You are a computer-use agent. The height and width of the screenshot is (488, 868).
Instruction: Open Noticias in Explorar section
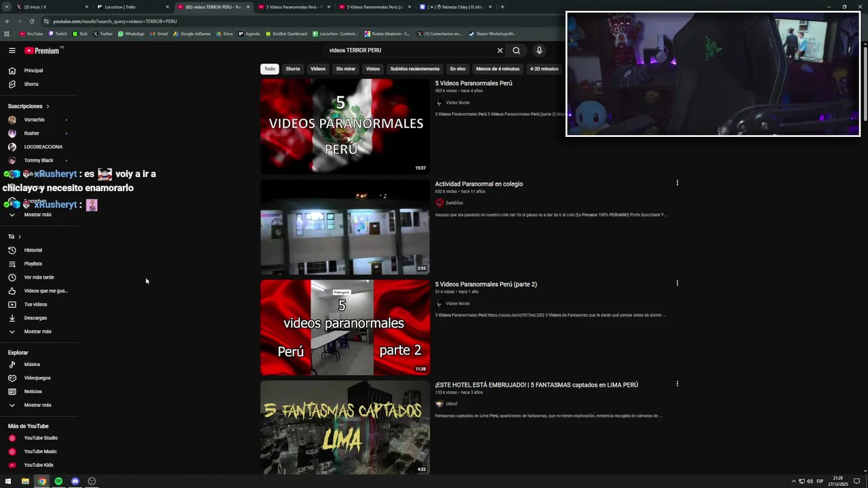[x=33, y=392]
